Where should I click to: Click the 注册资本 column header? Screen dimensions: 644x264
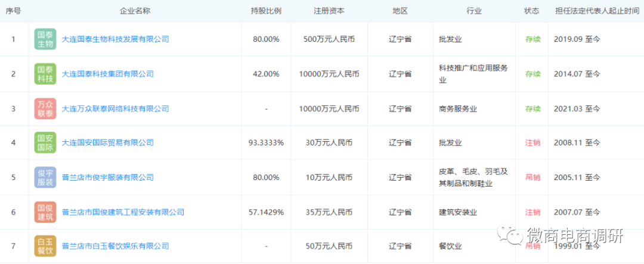[x=329, y=11]
